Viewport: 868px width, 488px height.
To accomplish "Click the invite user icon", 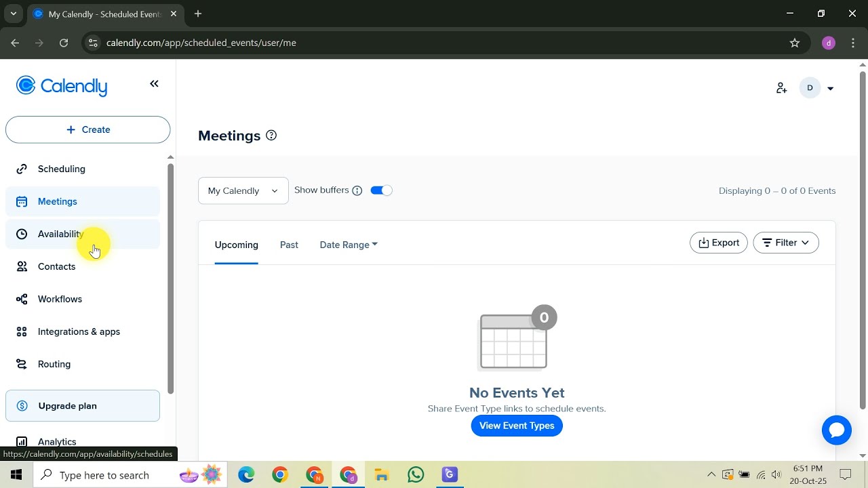I will coord(781,88).
